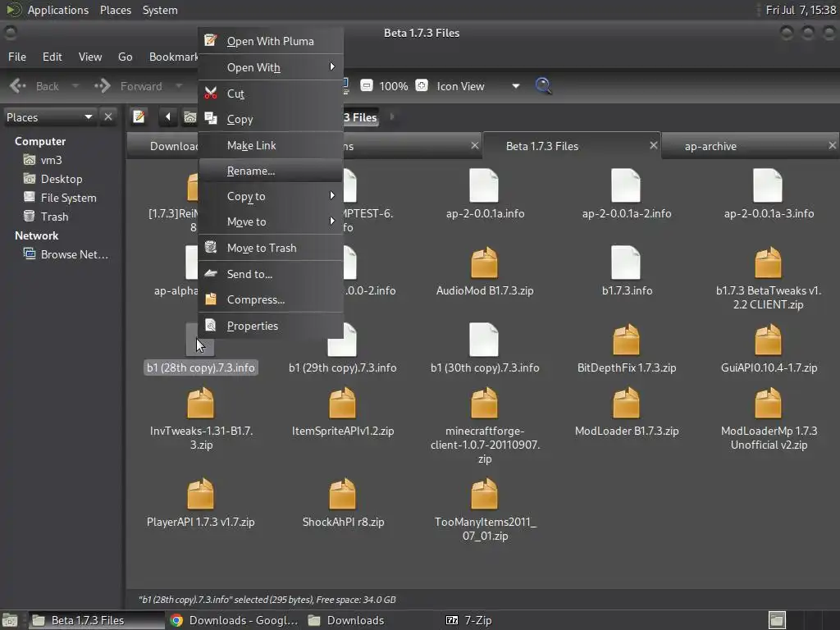Click the zoom out icon
The height and width of the screenshot is (630, 840).
(367, 85)
